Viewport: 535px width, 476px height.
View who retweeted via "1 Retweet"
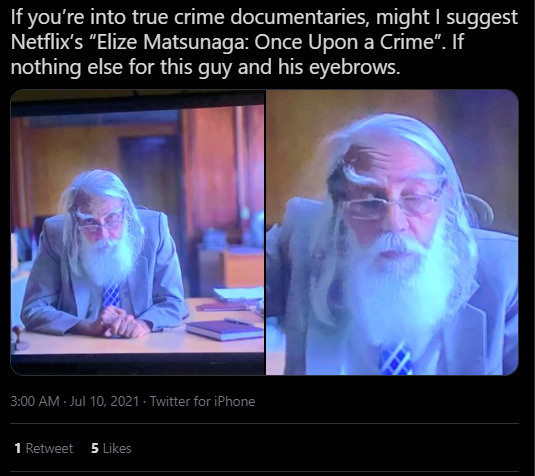click(44, 448)
